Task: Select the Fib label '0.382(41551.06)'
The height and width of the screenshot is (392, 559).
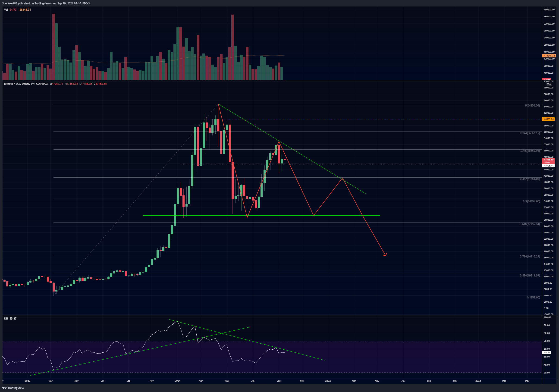Action: tap(530, 179)
